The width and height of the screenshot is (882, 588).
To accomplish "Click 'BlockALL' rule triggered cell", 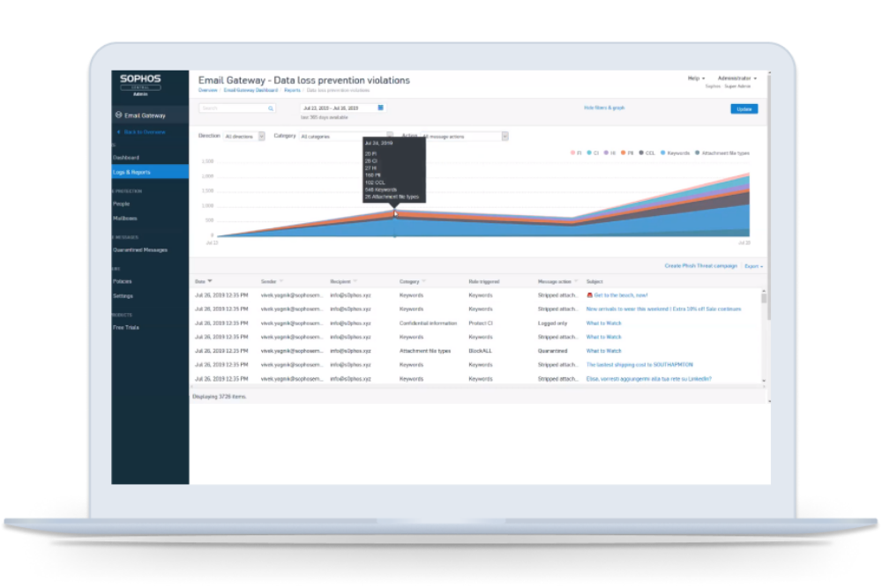I will [481, 351].
